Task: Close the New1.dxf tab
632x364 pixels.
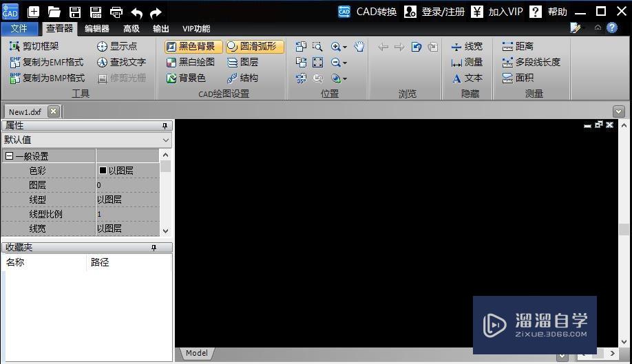Action: 53,111
